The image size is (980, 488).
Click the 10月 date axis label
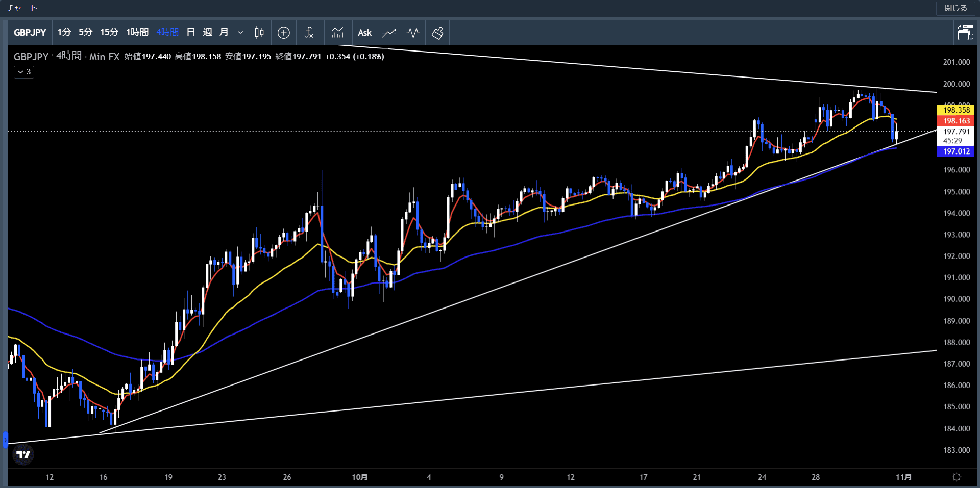[359, 477]
